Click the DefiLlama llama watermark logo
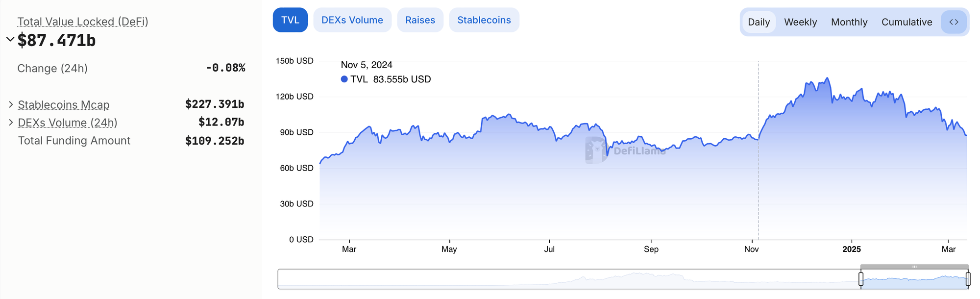This screenshot has width=980, height=299. point(596,150)
